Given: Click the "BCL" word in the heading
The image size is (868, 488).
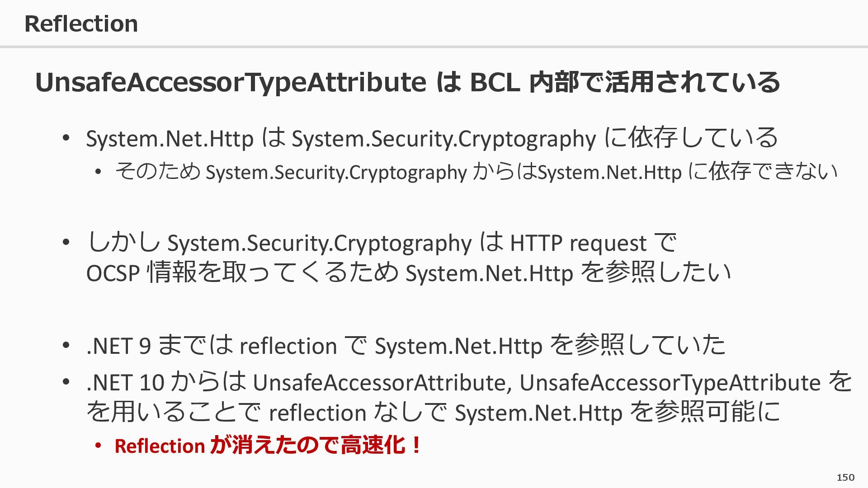Looking at the screenshot, I should pyautogui.click(x=495, y=82).
